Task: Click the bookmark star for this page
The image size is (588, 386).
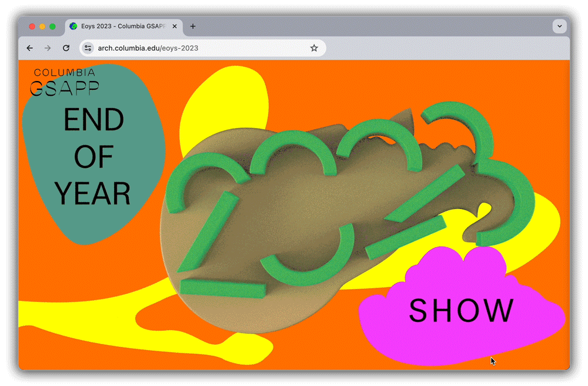Action: [314, 48]
